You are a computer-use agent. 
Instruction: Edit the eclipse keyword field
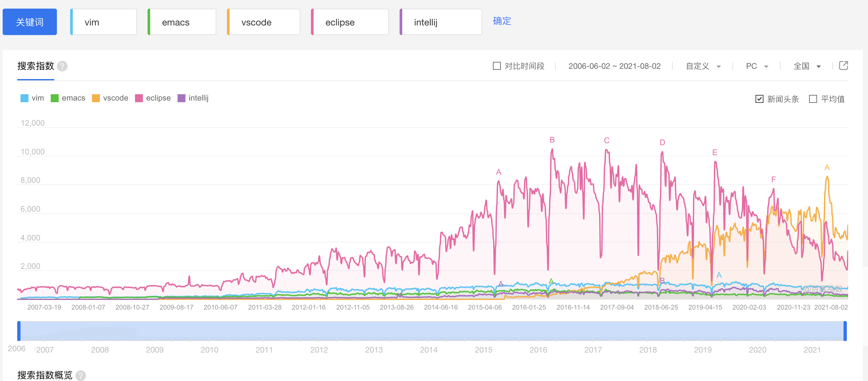click(x=350, y=22)
